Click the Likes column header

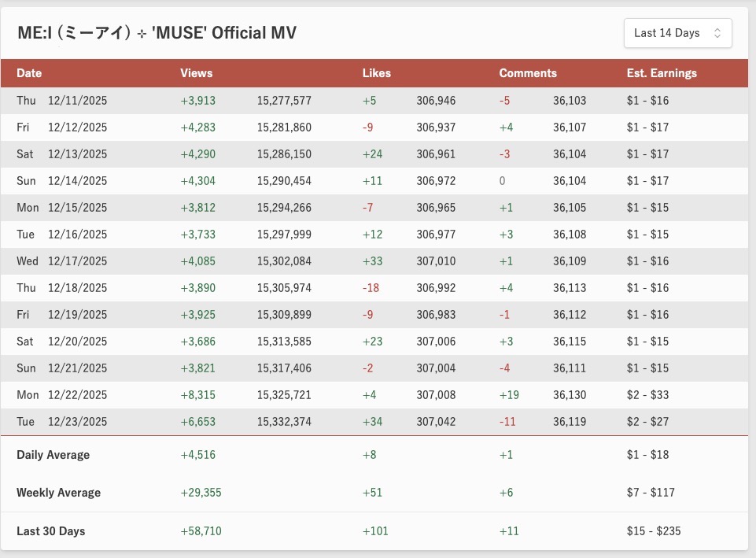pyautogui.click(x=377, y=73)
